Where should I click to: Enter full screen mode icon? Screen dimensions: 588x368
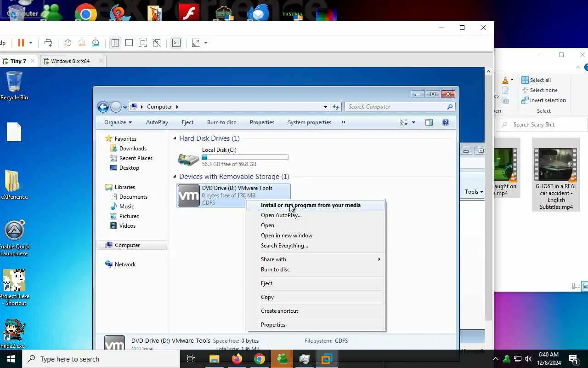(x=143, y=43)
